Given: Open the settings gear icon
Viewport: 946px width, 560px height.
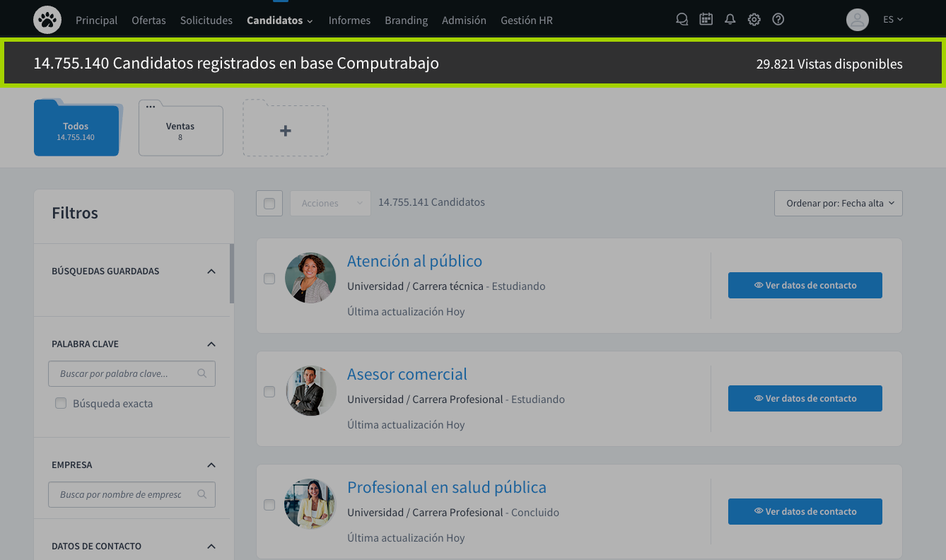Looking at the screenshot, I should coord(754,20).
